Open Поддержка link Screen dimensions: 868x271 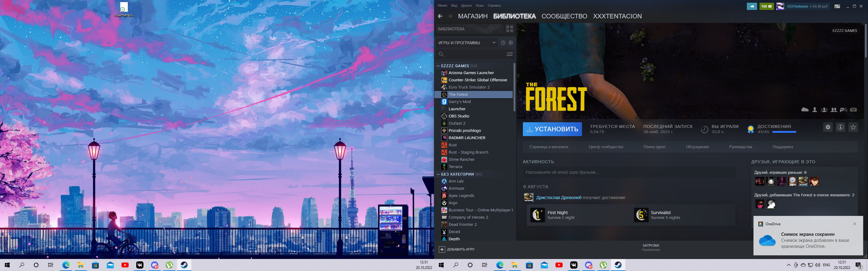pos(783,147)
